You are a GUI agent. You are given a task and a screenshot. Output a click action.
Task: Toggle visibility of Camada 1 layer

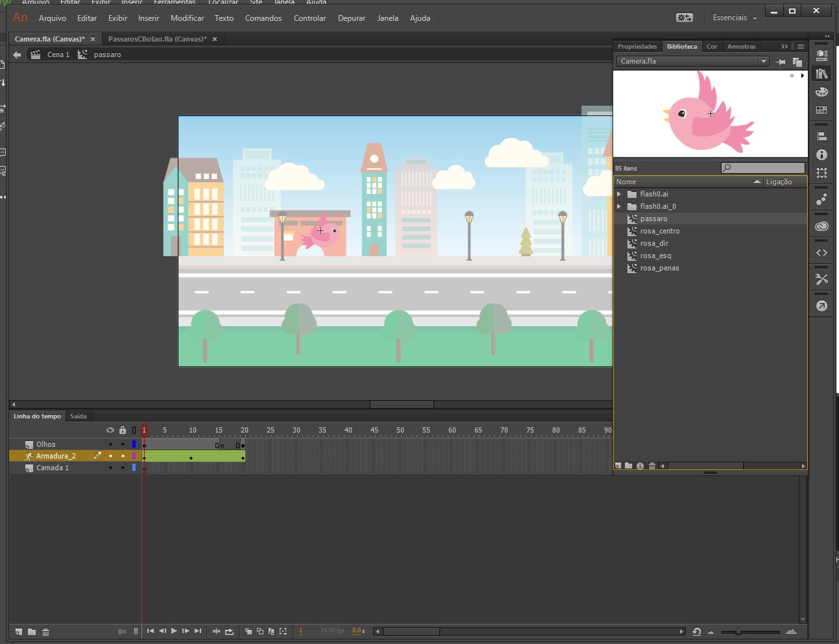point(110,468)
